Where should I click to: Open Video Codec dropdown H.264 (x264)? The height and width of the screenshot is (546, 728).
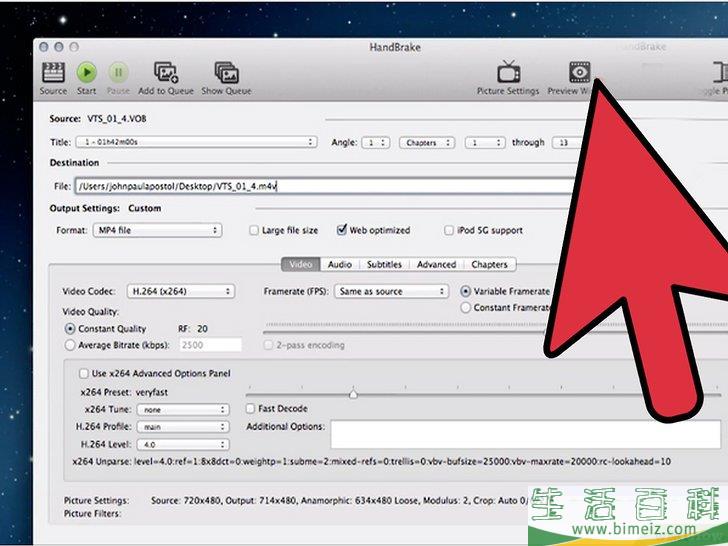[x=181, y=292]
